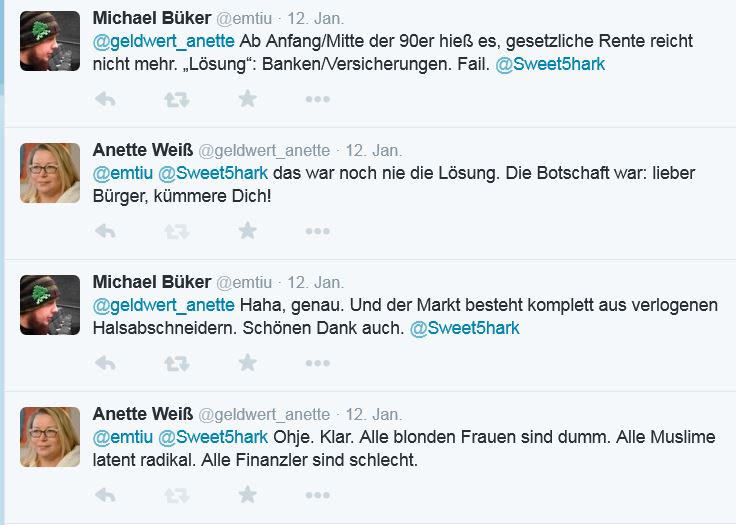The height and width of the screenshot is (525, 736).
Task: Open @geldwert_anette mention in first tweet
Action: click(x=163, y=42)
